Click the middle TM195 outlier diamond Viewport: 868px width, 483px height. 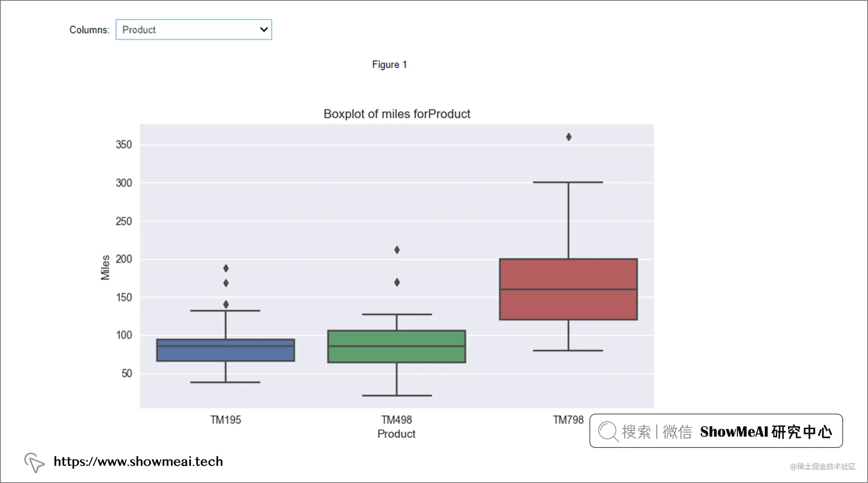pyautogui.click(x=226, y=283)
